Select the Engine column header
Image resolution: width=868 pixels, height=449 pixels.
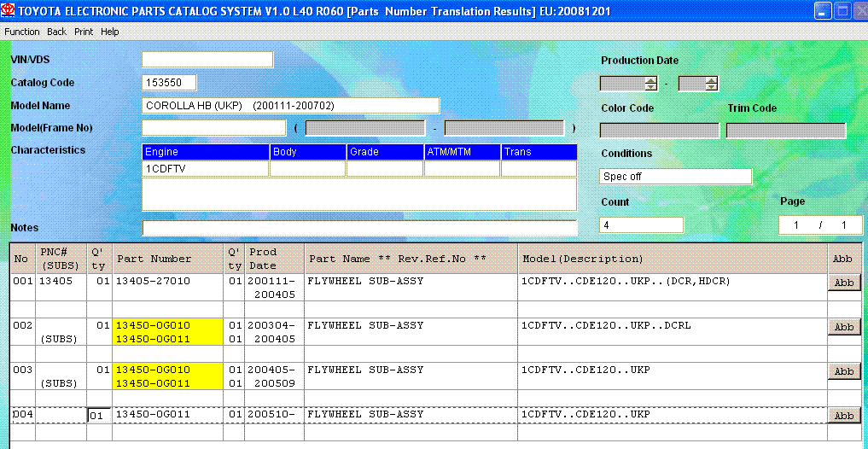coord(206,152)
